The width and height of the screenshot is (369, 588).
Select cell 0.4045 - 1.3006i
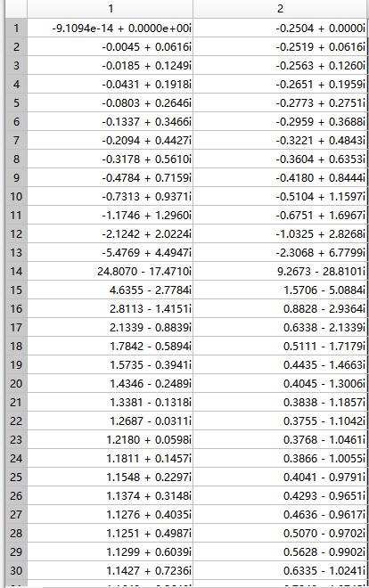pyautogui.click(x=280, y=383)
